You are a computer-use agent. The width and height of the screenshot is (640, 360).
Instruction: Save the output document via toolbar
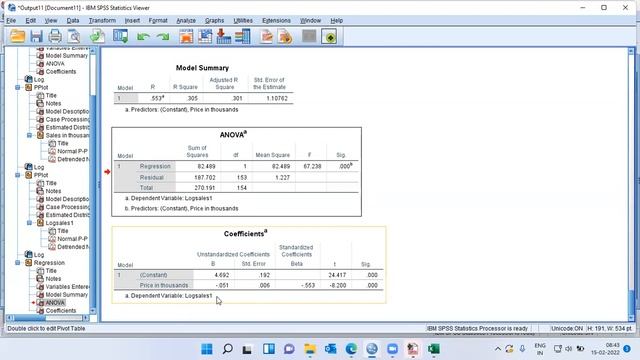click(36, 36)
